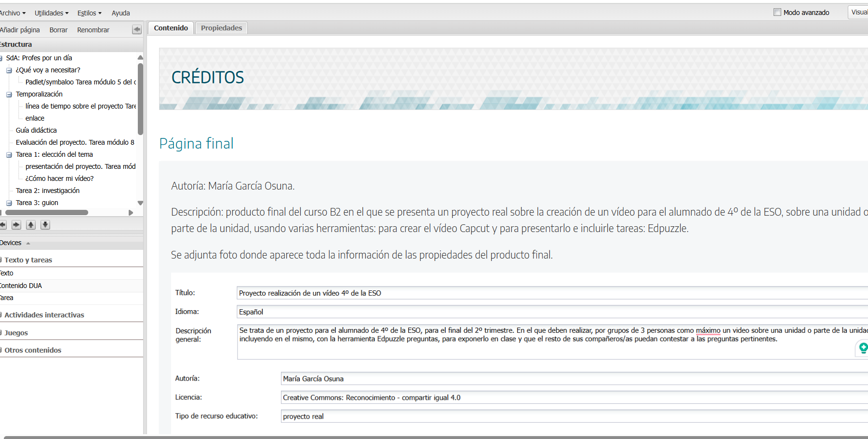Click the structure tree scroll-down arrow
The width and height of the screenshot is (868, 439).
(140, 203)
